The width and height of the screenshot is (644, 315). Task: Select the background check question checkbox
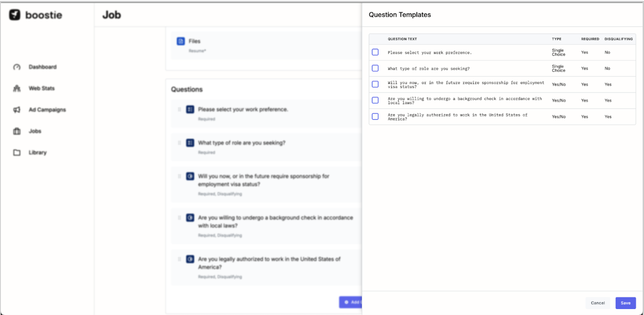[x=375, y=100]
